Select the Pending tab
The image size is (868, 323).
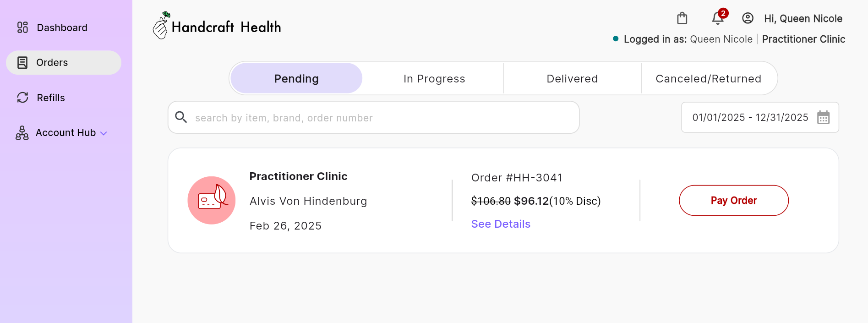[x=296, y=78]
